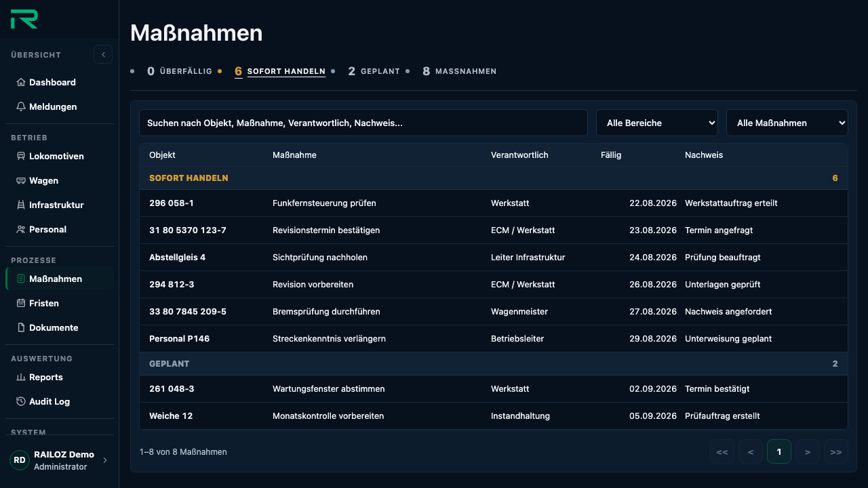Viewport: 868px width, 488px height.
Task: Sort by the Objekt column header
Action: click(x=162, y=155)
